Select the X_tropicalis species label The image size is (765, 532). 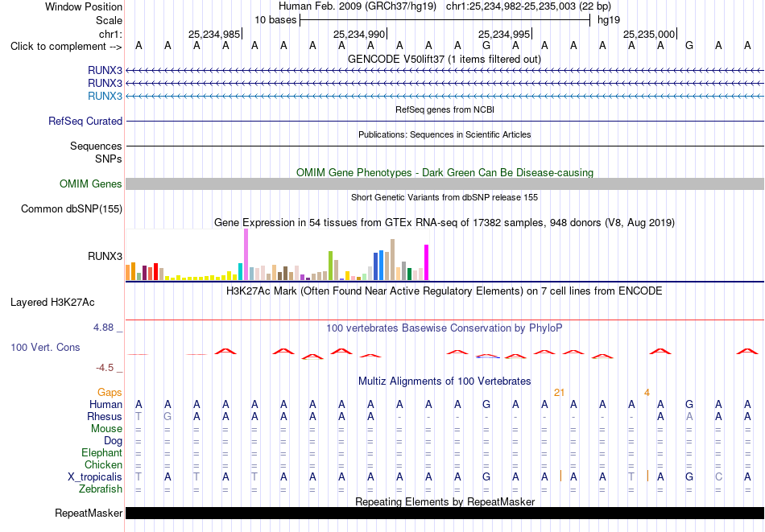(95, 477)
